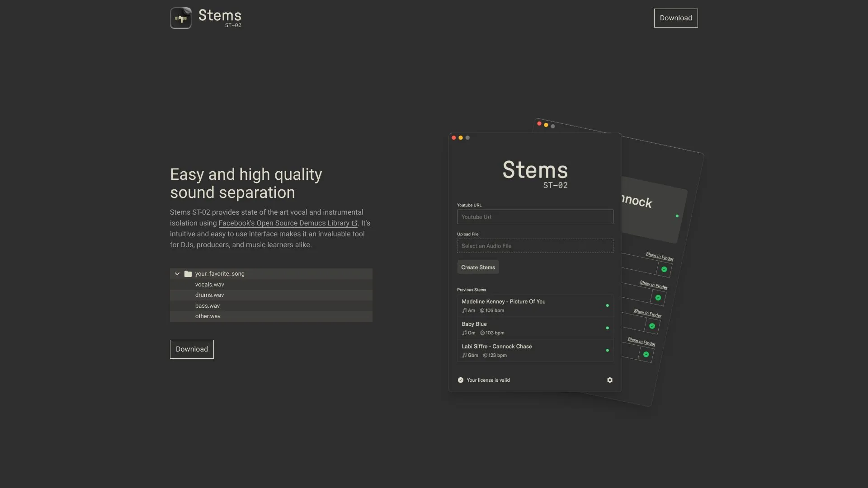Image resolution: width=868 pixels, height=488 pixels.
Task: Click the tempo icon beside 105 bpm
Action: coord(482,311)
